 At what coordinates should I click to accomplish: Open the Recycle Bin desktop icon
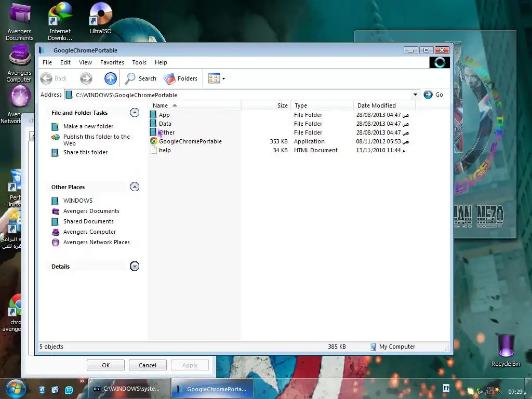pyautogui.click(x=506, y=350)
